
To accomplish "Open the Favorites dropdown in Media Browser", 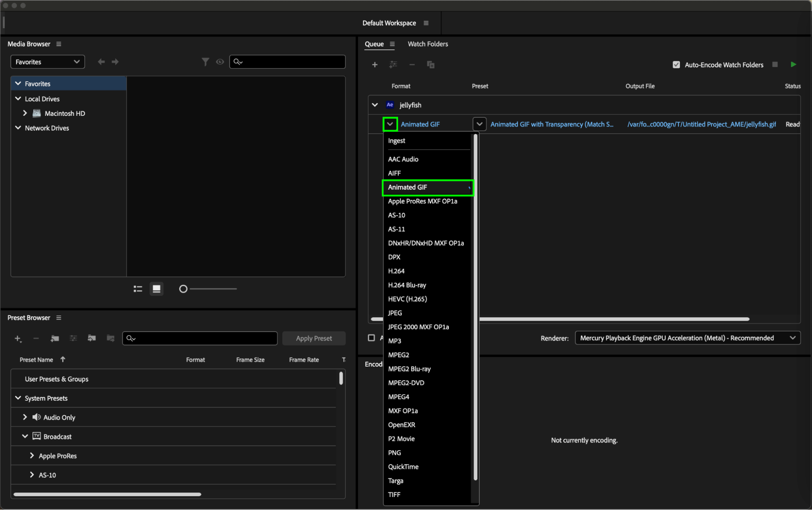I will click(x=48, y=62).
